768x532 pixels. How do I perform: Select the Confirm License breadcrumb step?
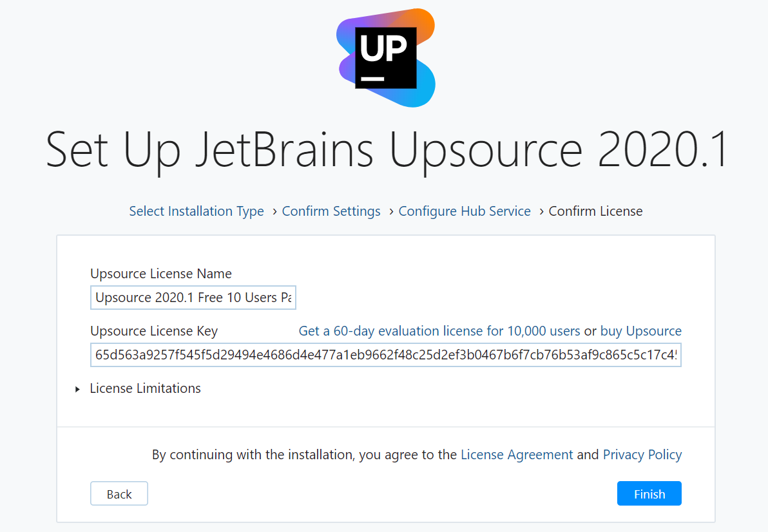click(x=595, y=211)
